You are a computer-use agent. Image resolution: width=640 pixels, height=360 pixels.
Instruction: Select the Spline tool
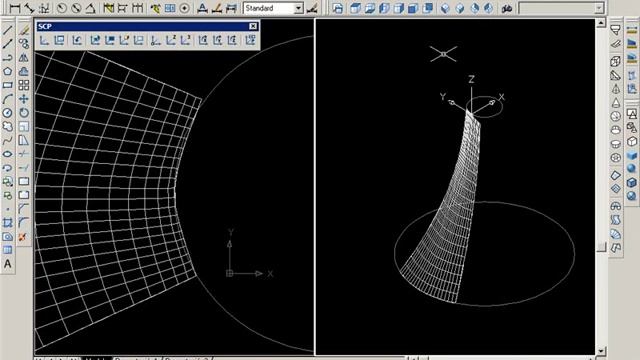tap(7, 140)
